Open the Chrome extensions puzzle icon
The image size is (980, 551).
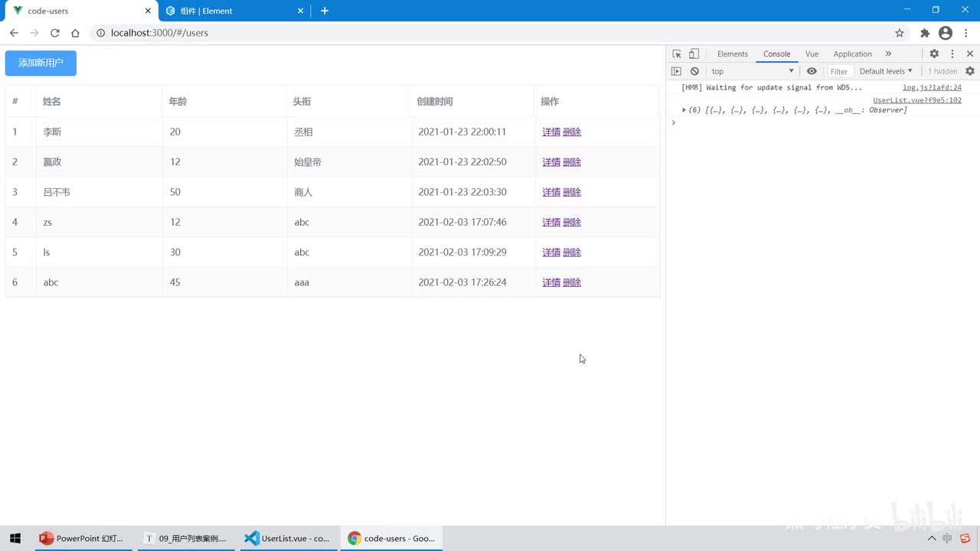coord(925,33)
